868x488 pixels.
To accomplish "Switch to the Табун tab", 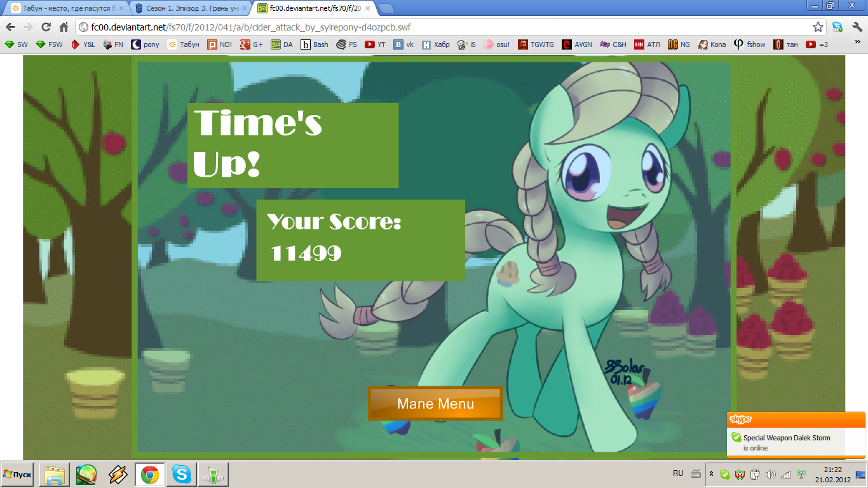I will [66, 9].
